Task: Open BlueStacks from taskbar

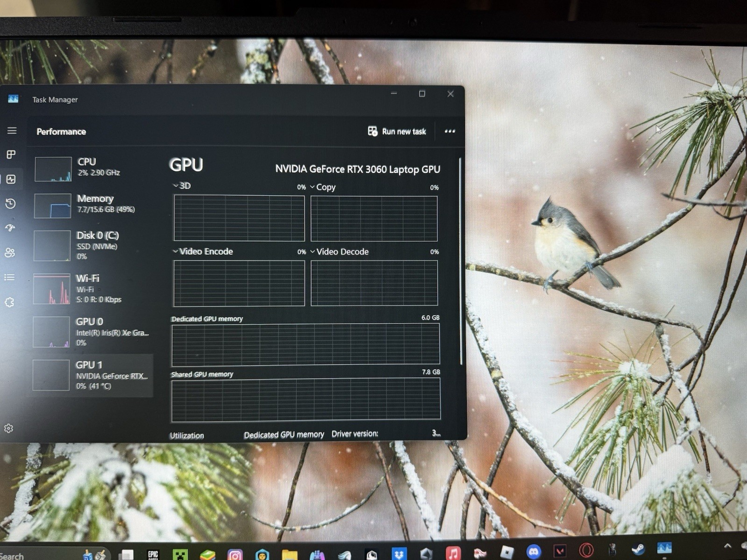Action: [207, 555]
